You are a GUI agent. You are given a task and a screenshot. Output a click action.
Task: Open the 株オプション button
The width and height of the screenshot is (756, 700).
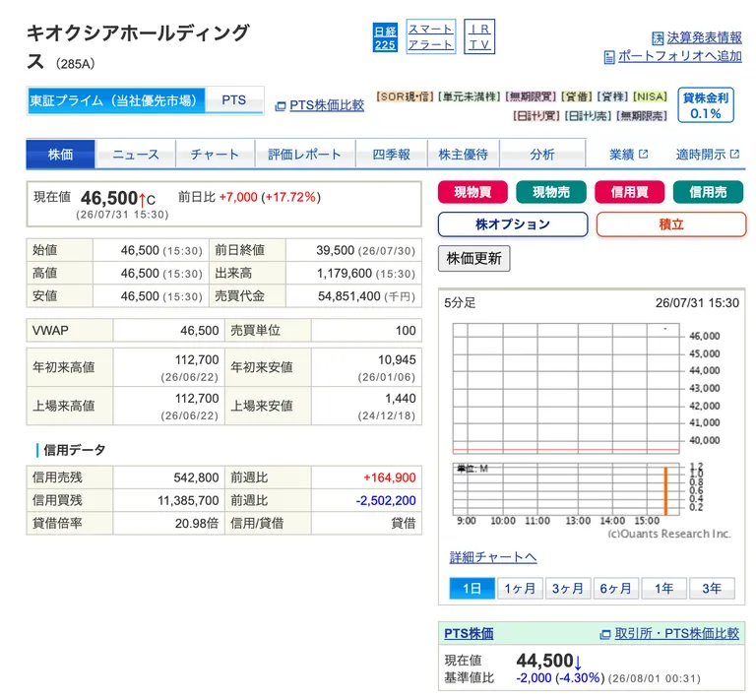click(x=513, y=224)
